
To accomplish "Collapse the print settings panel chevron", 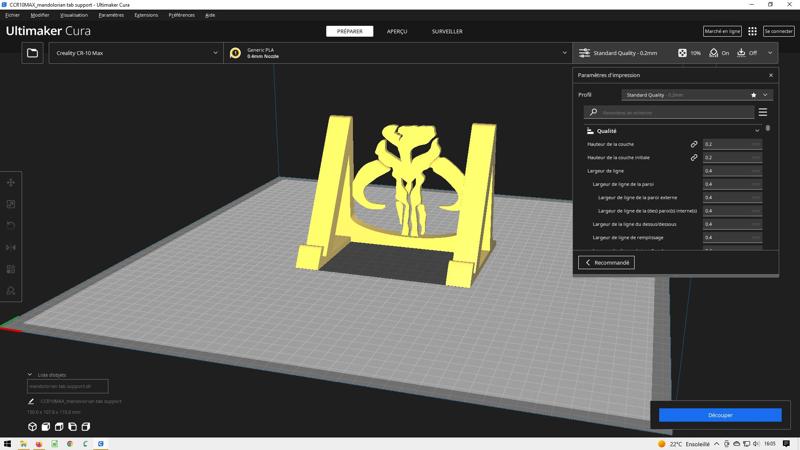I will coord(770,53).
